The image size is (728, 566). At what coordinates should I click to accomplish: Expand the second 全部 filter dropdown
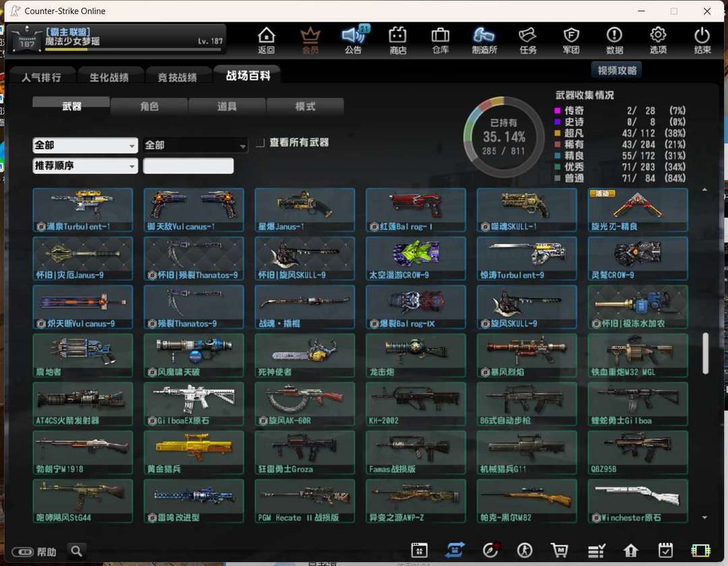pyautogui.click(x=195, y=145)
